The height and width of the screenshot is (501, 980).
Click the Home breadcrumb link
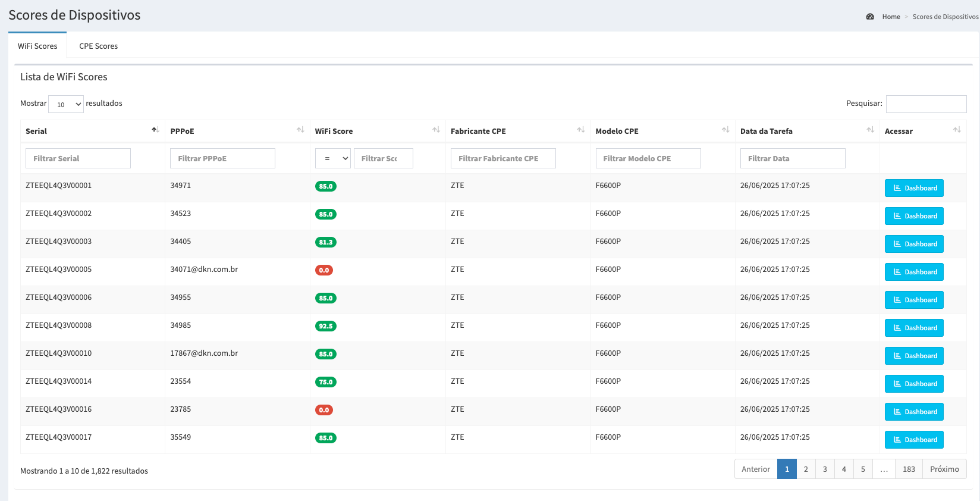pos(891,17)
